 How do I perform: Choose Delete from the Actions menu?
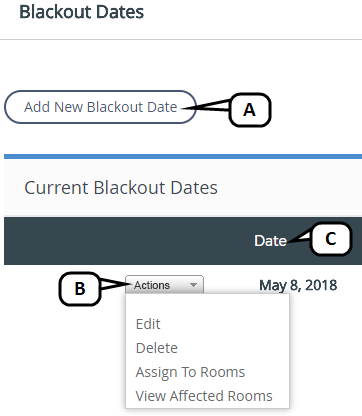tap(157, 348)
